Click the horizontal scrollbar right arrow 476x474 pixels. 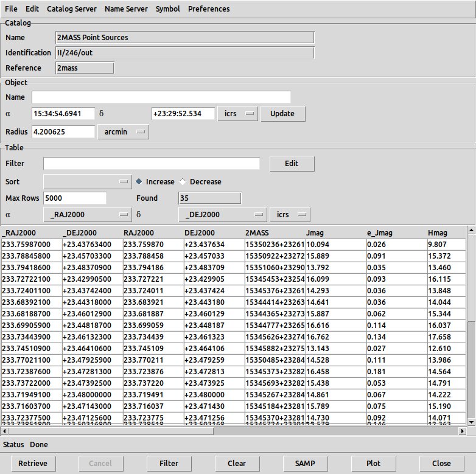[463, 431]
